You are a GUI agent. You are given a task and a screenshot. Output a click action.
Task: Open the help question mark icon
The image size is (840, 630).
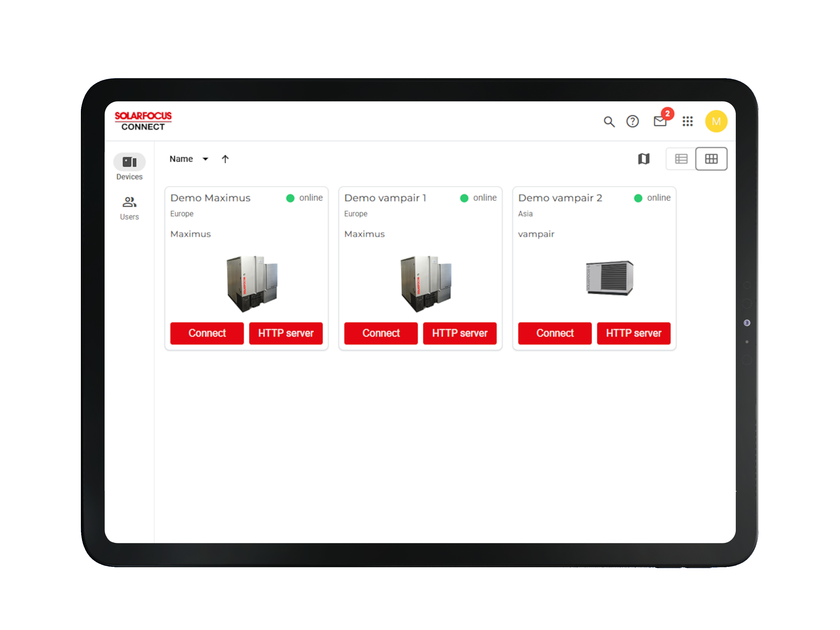(x=632, y=121)
